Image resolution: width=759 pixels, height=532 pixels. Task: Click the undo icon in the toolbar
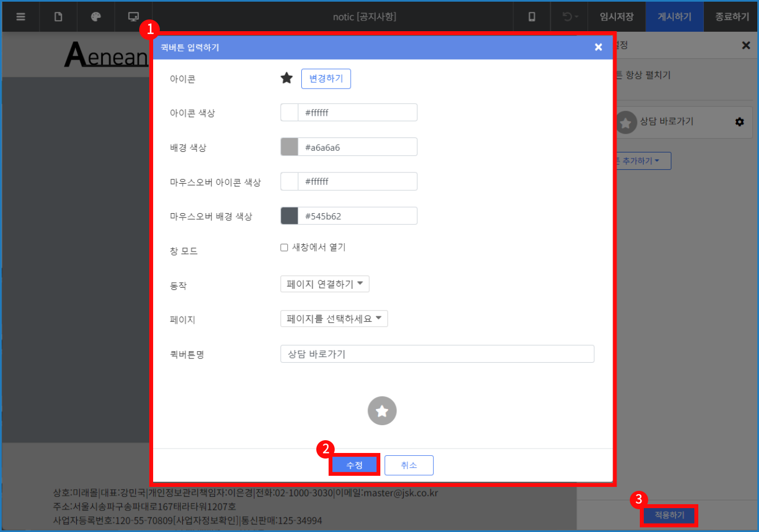[565, 16]
